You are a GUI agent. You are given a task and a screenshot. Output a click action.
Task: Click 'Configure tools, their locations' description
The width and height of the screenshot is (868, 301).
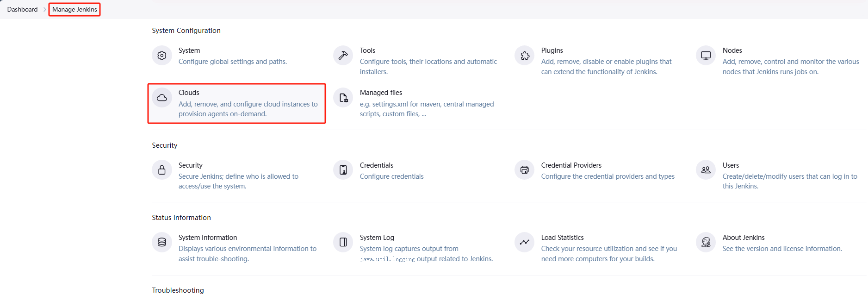click(428, 67)
